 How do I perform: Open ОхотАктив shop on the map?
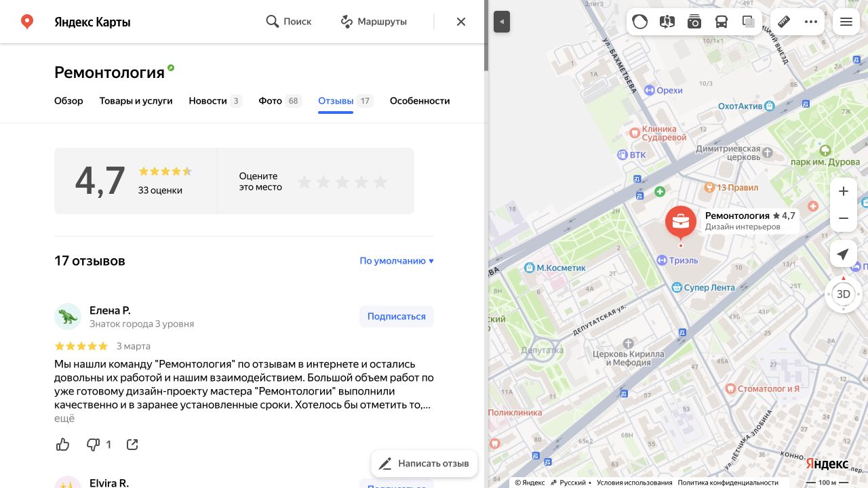pyautogui.click(x=747, y=106)
